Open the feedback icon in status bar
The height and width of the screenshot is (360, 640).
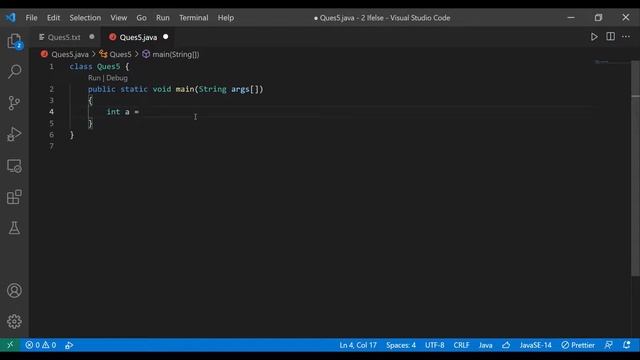coord(609,345)
